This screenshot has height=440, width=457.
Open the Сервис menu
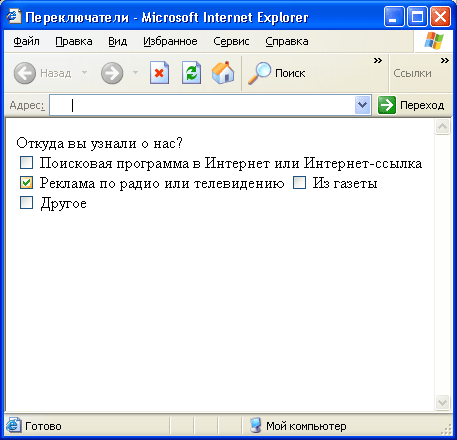click(x=231, y=41)
